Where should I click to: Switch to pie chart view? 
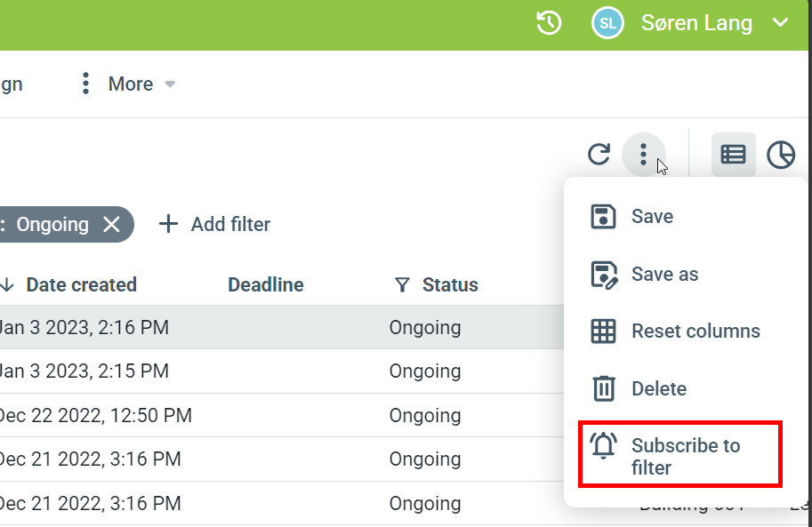click(x=780, y=155)
